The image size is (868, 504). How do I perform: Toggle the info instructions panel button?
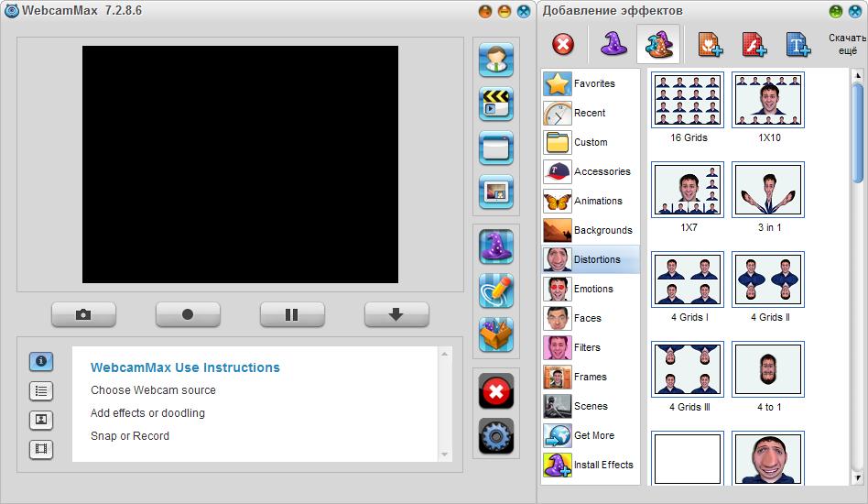(41, 361)
